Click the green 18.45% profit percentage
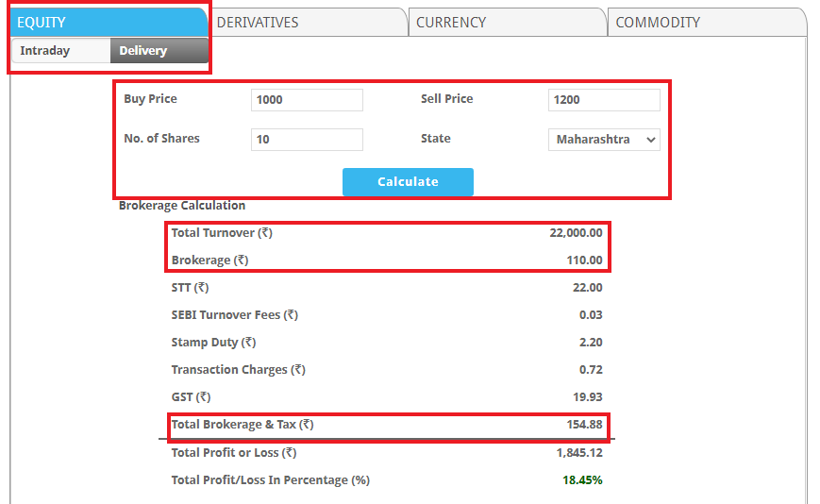820x504 pixels. tap(582, 479)
